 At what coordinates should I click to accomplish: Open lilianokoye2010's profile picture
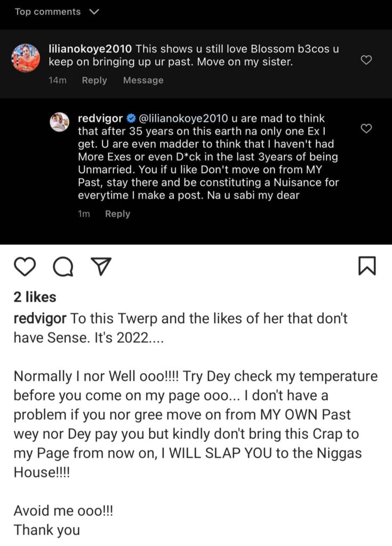pyautogui.click(x=26, y=57)
